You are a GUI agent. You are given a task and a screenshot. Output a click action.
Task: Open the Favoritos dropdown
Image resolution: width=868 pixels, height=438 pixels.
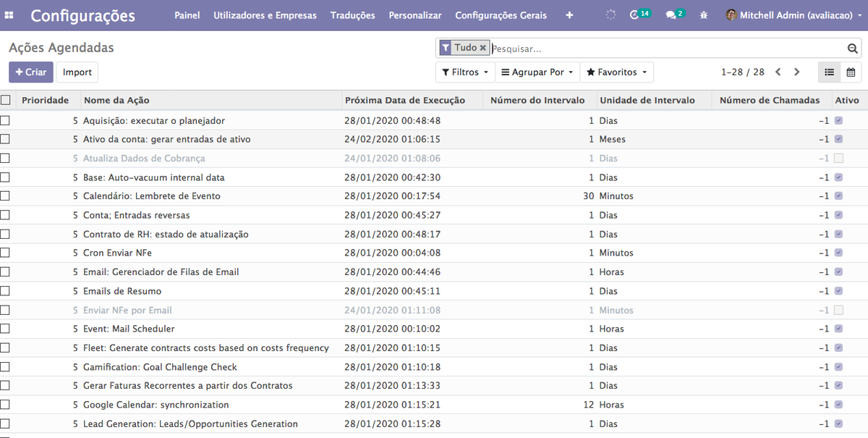pyautogui.click(x=617, y=72)
